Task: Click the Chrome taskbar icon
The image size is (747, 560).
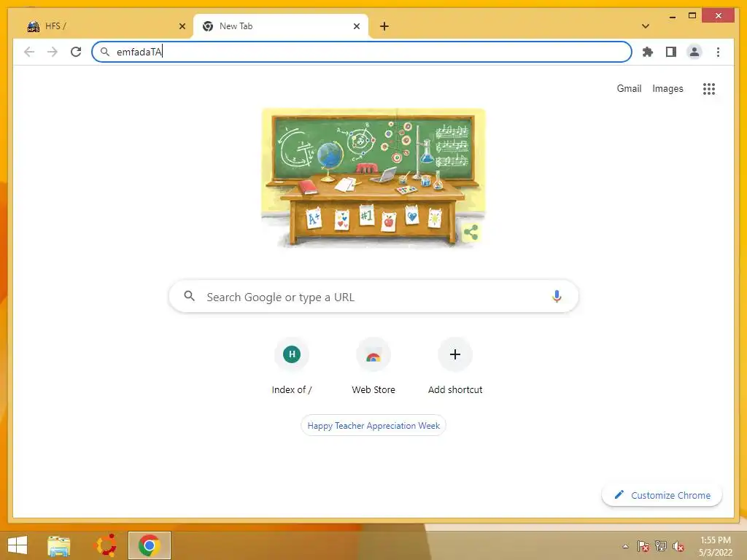Action: 149,545
